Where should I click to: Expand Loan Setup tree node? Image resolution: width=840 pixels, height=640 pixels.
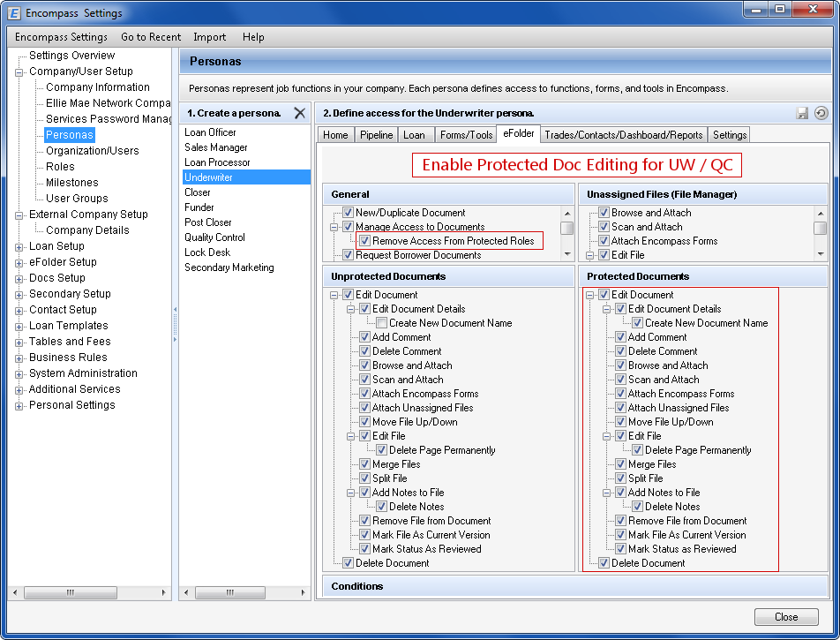(19, 247)
